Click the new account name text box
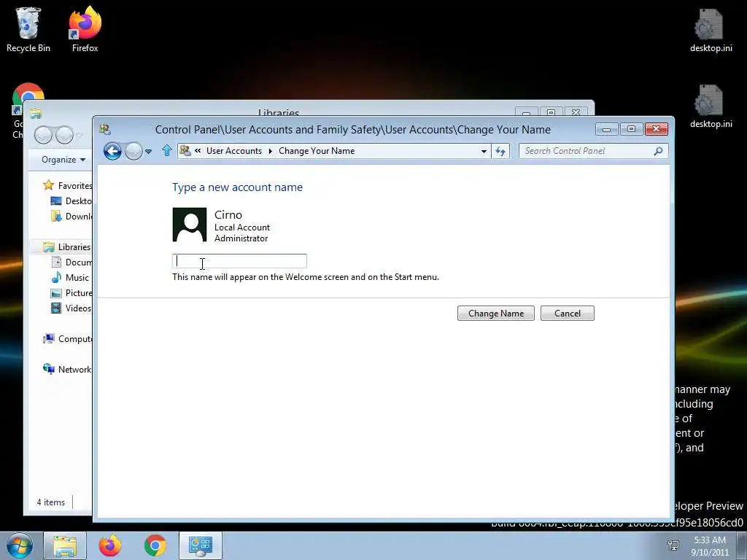747x560 pixels. point(239,261)
